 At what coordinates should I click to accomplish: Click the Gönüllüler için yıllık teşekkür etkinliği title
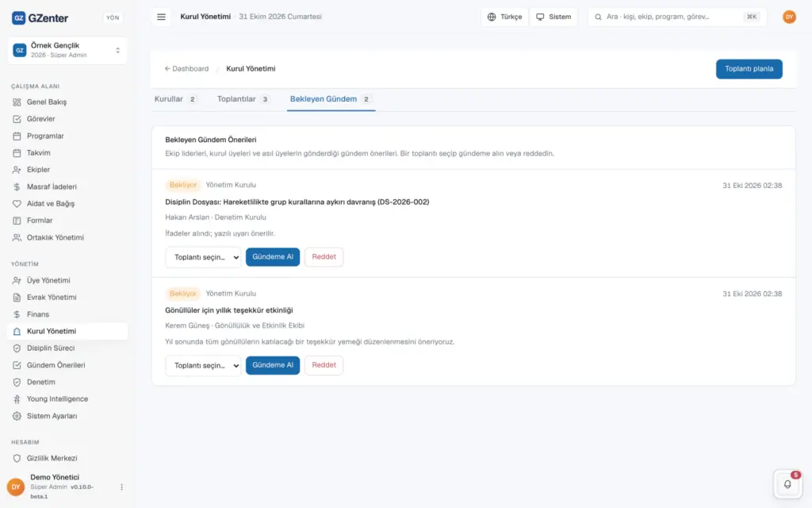(229, 310)
